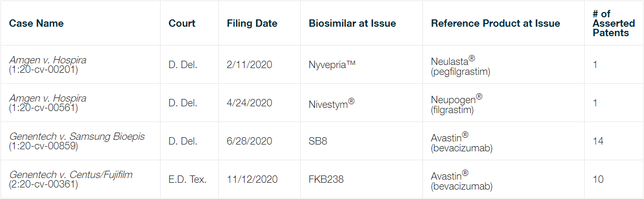Select the SB8 biosimilar cell
644x199 pixels.
point(318,141)
